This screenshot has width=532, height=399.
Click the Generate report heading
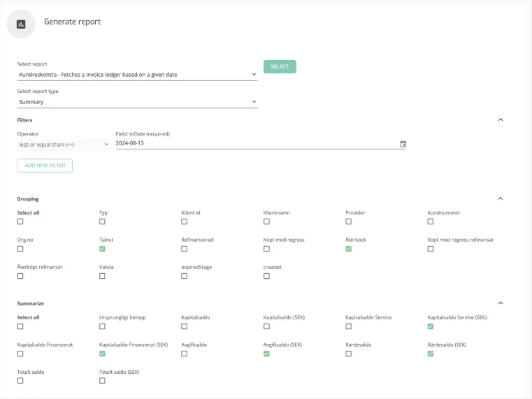tap(72, 22)
